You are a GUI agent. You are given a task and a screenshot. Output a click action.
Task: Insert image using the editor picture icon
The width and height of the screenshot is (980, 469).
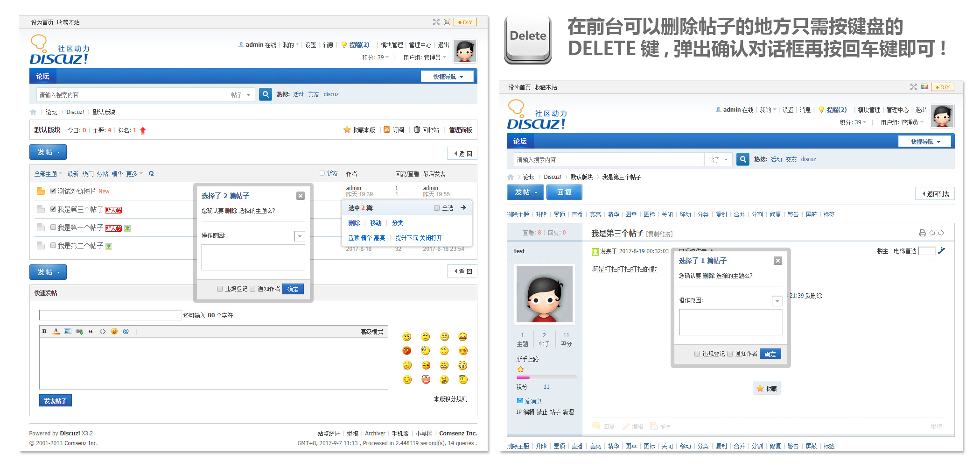[x=68, y=332]
